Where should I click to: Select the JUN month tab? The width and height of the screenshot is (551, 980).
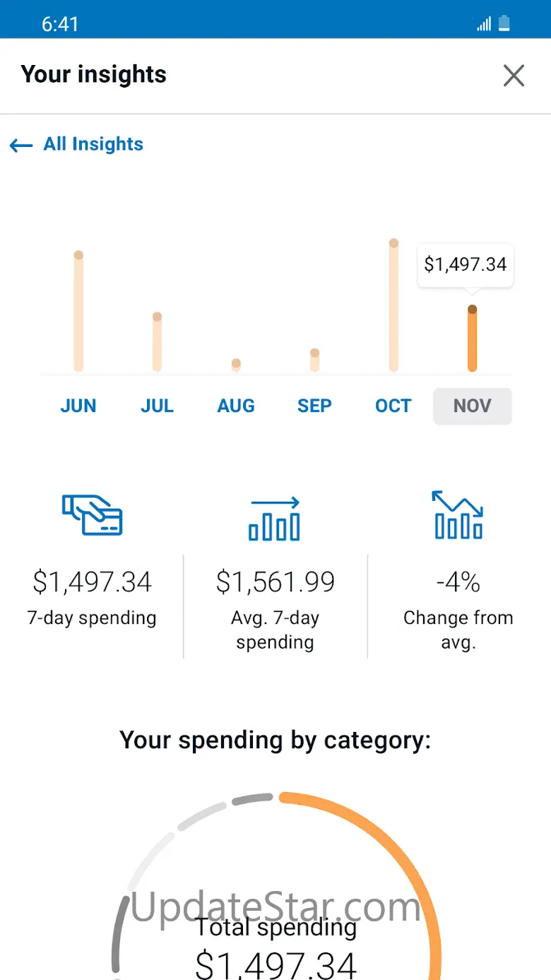78,406
